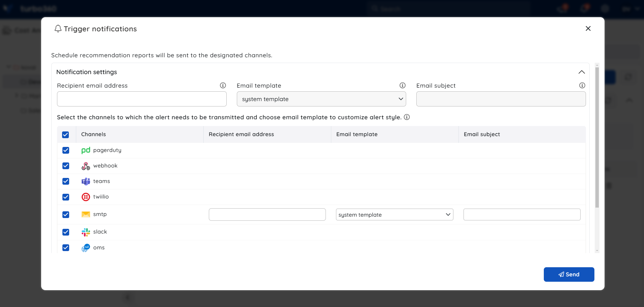Uncheck the slack channel checkbox
This screenshot has height=307, width=644.
click(66, 232)
